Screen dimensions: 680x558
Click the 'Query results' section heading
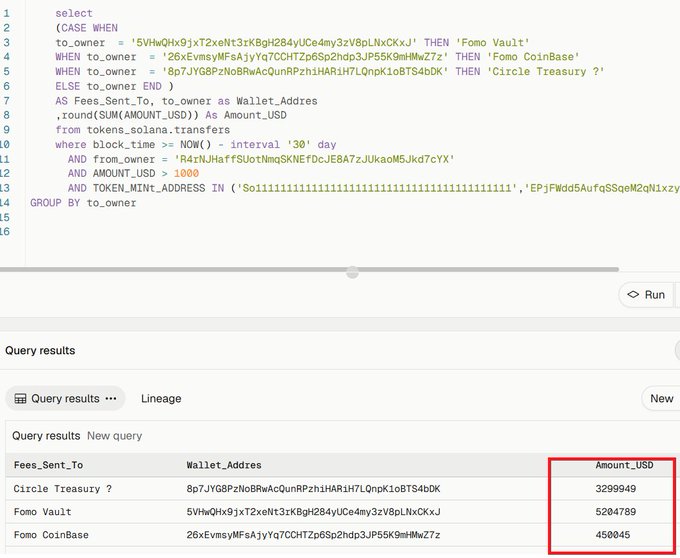click(40, 350)
